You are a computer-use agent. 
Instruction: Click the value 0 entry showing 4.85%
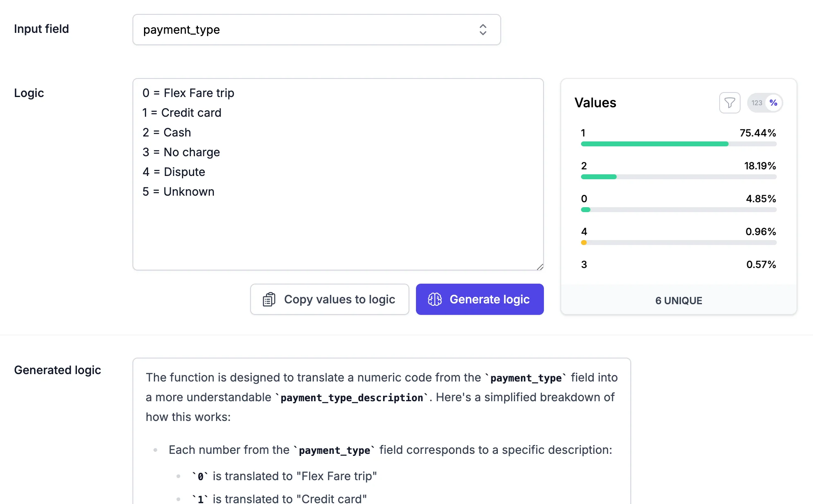coord(678,199)
